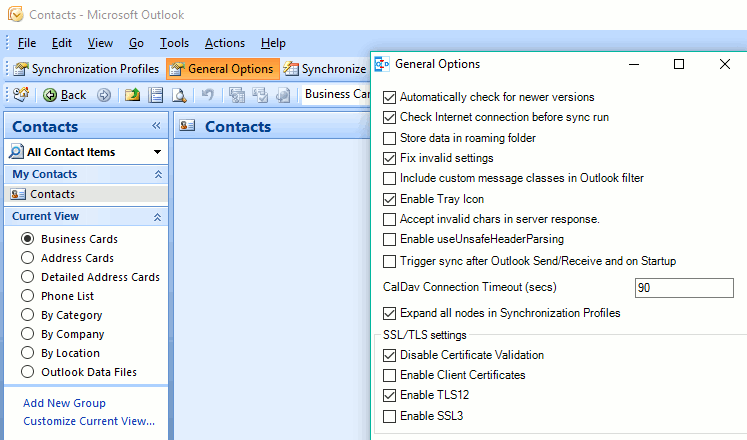Viewport: 747px width, 440px height.
Task: Open the Tools menu
Action: click(174, 43)
